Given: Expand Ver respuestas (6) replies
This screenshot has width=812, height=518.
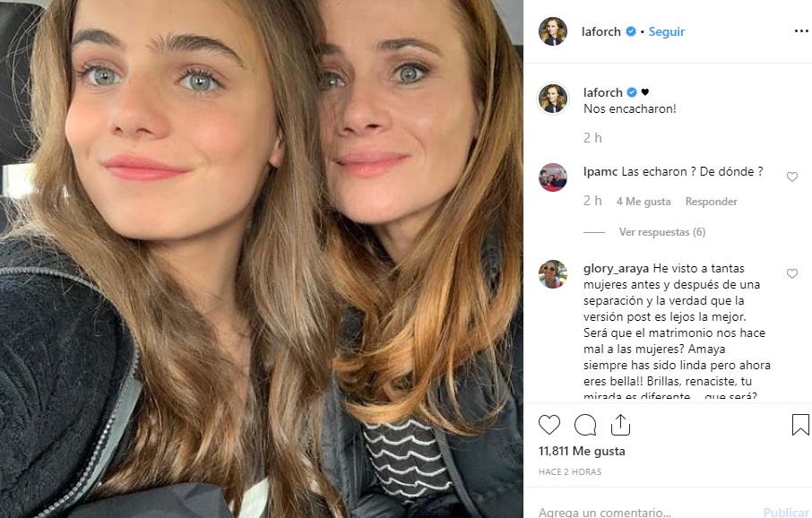Looking at the screenshot, I should pyautogui.click(x=661, y=232).
